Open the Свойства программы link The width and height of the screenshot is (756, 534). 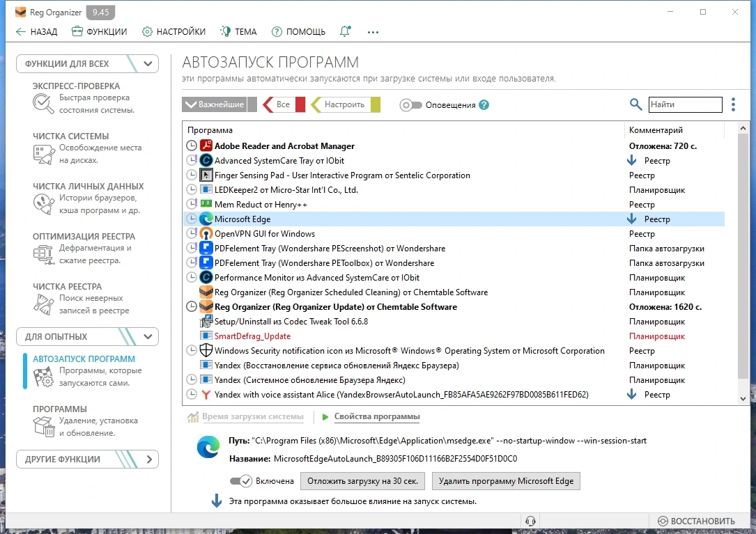[x=376, y=416]
